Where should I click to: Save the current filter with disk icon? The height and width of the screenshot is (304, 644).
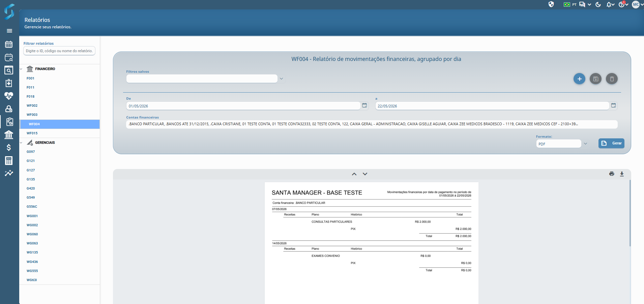click(595, 79)
